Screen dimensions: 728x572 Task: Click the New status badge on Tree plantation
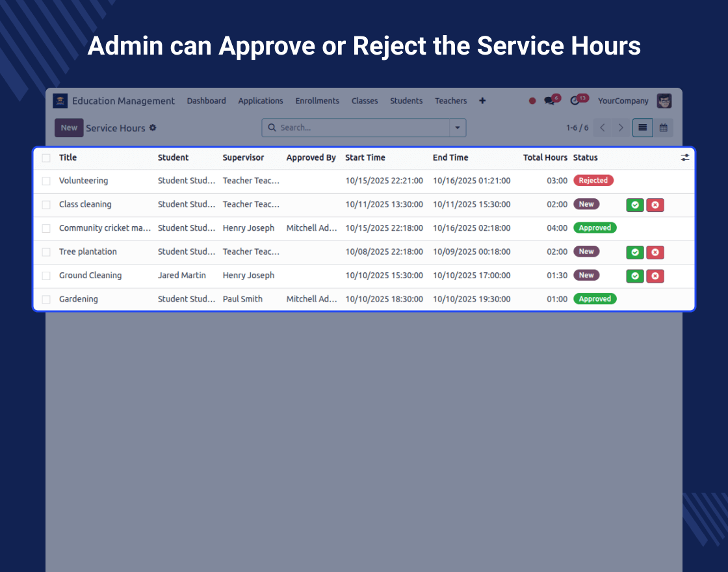[x=586, y=252]
